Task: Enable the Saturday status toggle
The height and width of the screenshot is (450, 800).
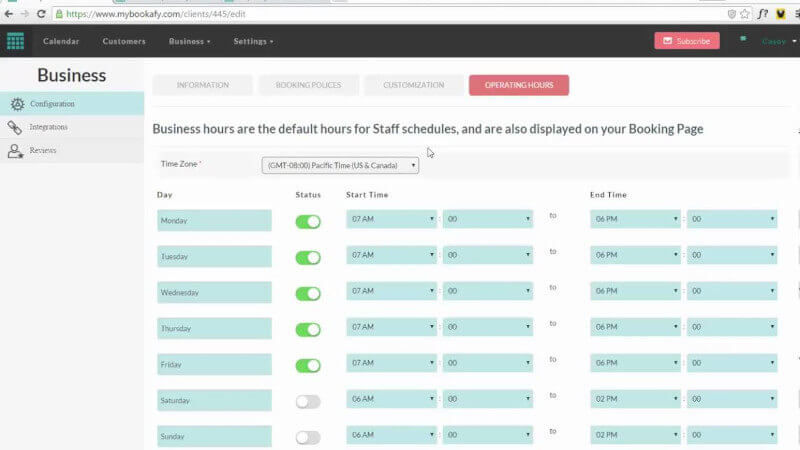Action: coord(308,401)
